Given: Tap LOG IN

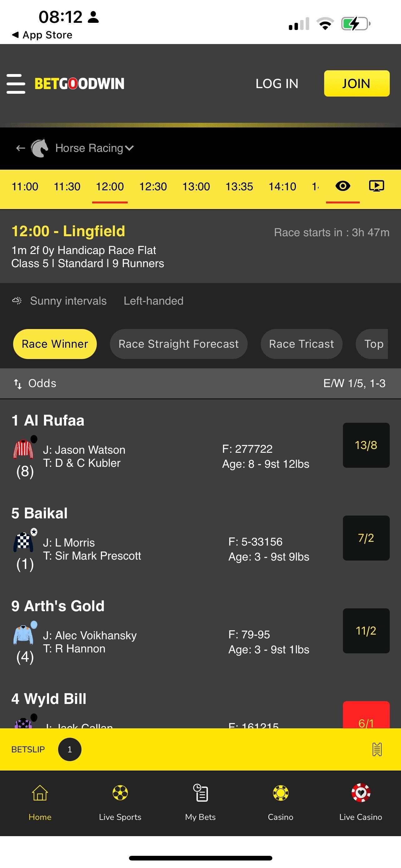Looking at the screenshot, I should [x=277, y=83].
